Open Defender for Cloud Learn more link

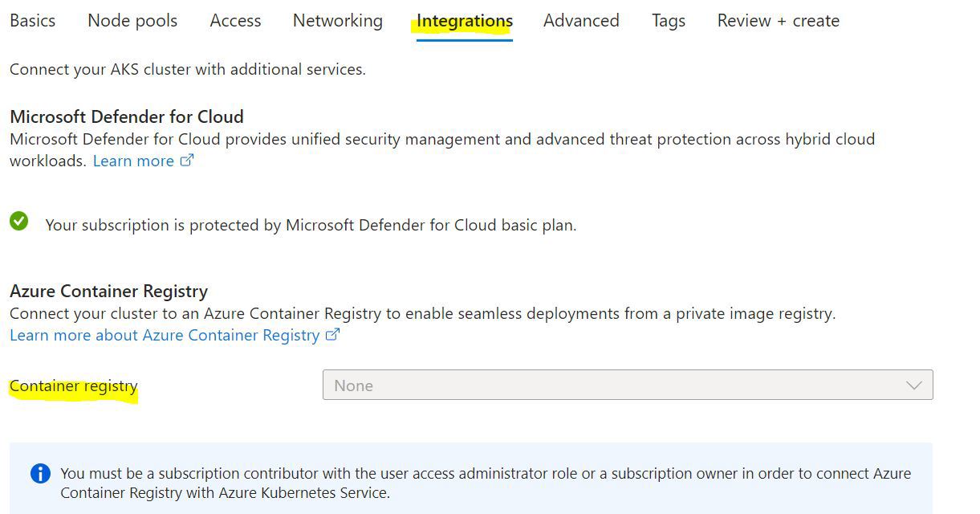(133, 161)
